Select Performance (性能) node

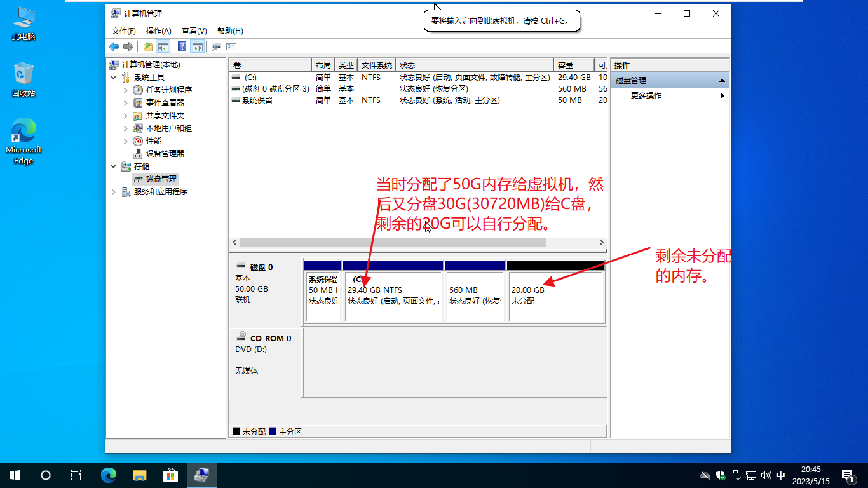(153, 141)
